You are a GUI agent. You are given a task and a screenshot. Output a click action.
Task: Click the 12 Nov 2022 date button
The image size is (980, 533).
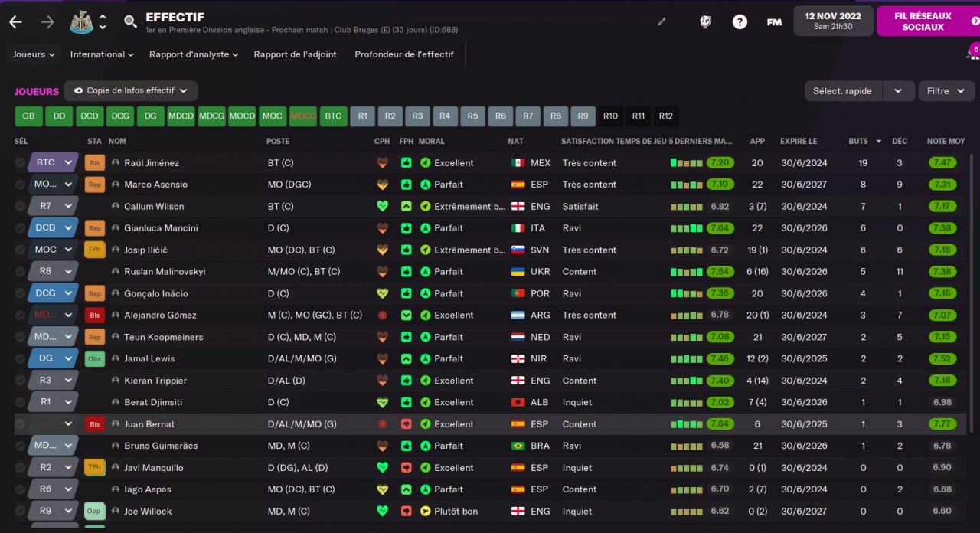pyautogui.click(x=833, y=21)
